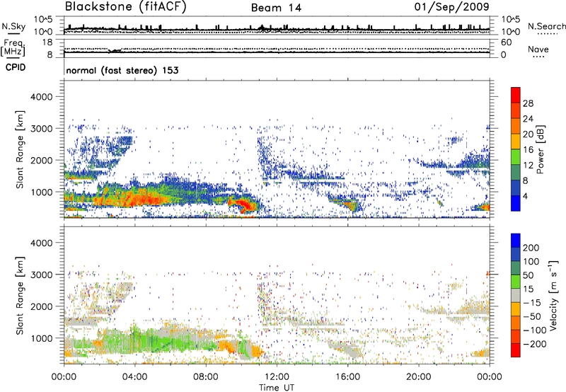Screen dimensions: 566x392
Task: Click the blue top of velocity colorbar
Action: coord(516,240)
